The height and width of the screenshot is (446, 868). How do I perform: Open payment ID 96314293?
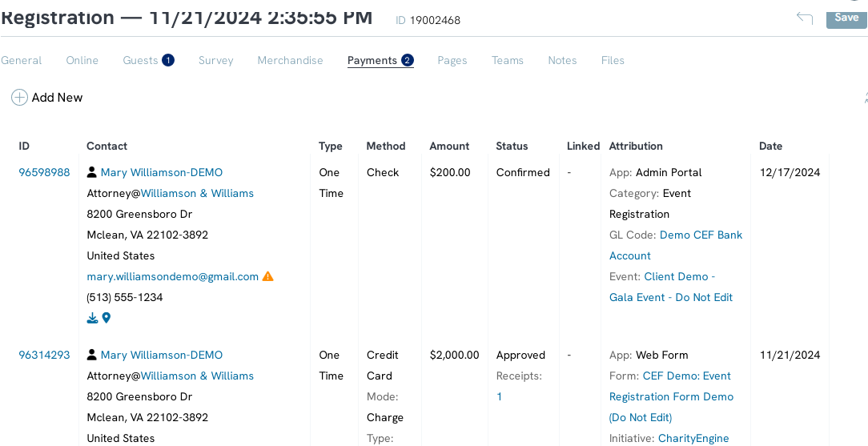click(x=44, y=355)
